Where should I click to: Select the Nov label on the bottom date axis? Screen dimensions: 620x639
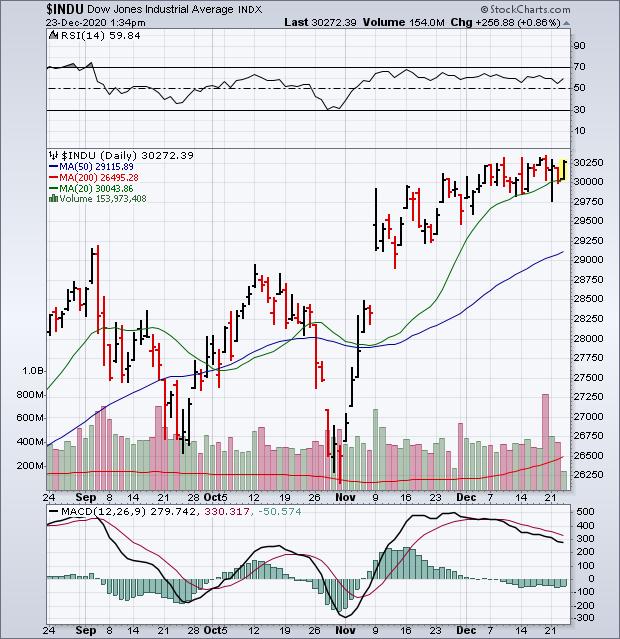(344, 495)
